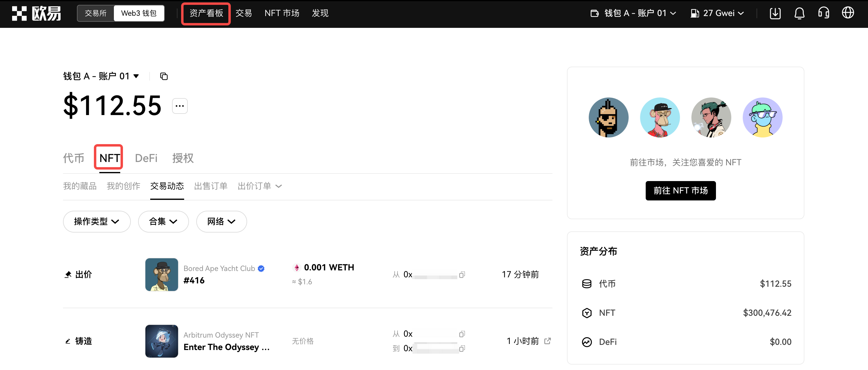The height and width of the screenshot is (370, 868).
Task: Click the $112.55 total balance
Action: pyautogui.click(x=112, y=106)
